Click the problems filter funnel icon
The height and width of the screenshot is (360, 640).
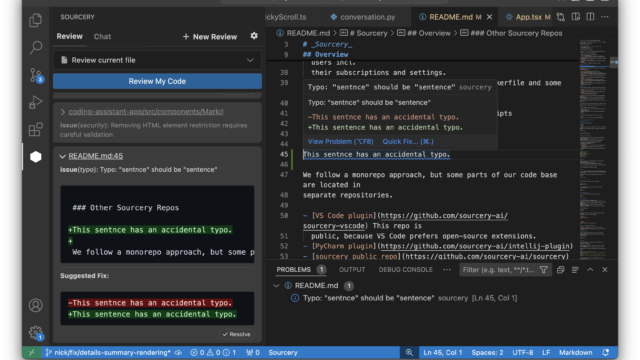543,270
